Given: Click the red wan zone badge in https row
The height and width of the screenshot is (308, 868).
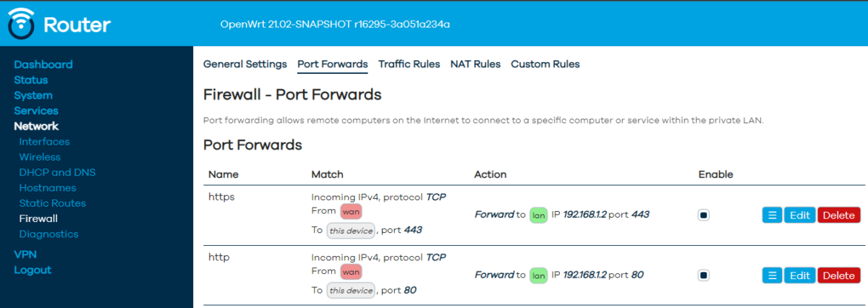Looking at the screenshot, I should (x=351, y=211).
